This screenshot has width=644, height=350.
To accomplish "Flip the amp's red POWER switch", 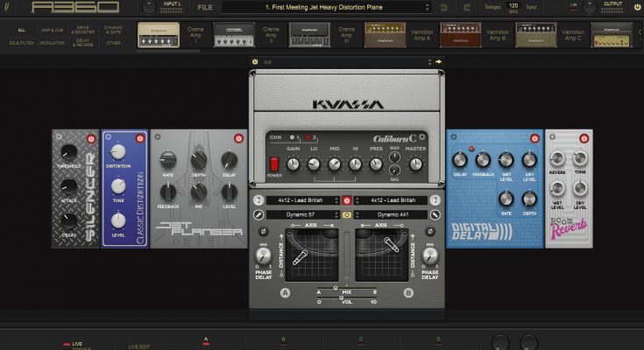I will [273, 164].
